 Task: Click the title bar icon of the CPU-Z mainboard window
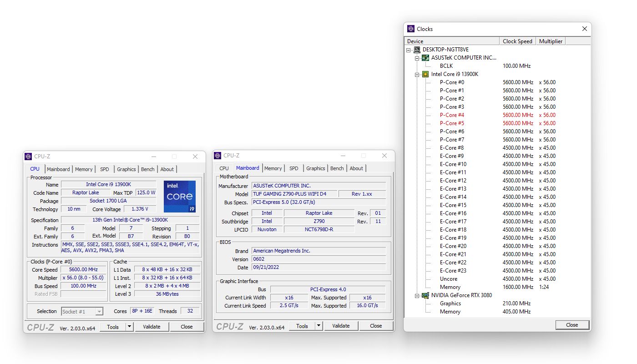tap(217, 156)
